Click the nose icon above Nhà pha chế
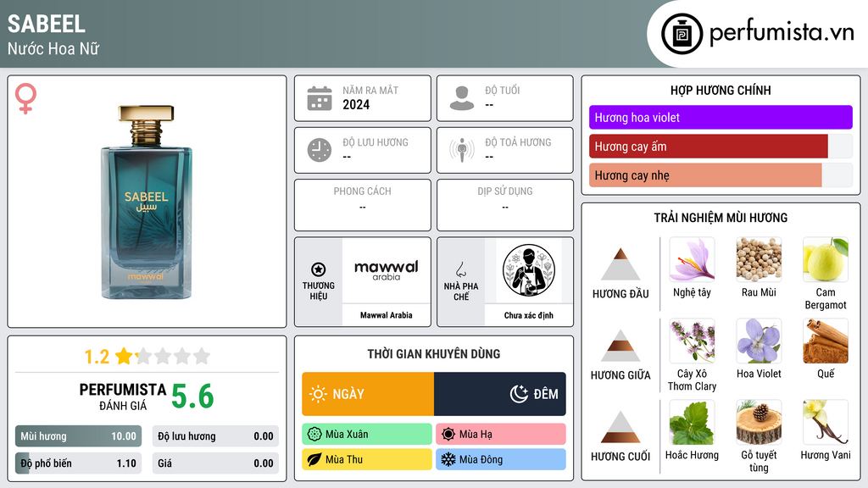The image size is (868, 488). [460, 269]
